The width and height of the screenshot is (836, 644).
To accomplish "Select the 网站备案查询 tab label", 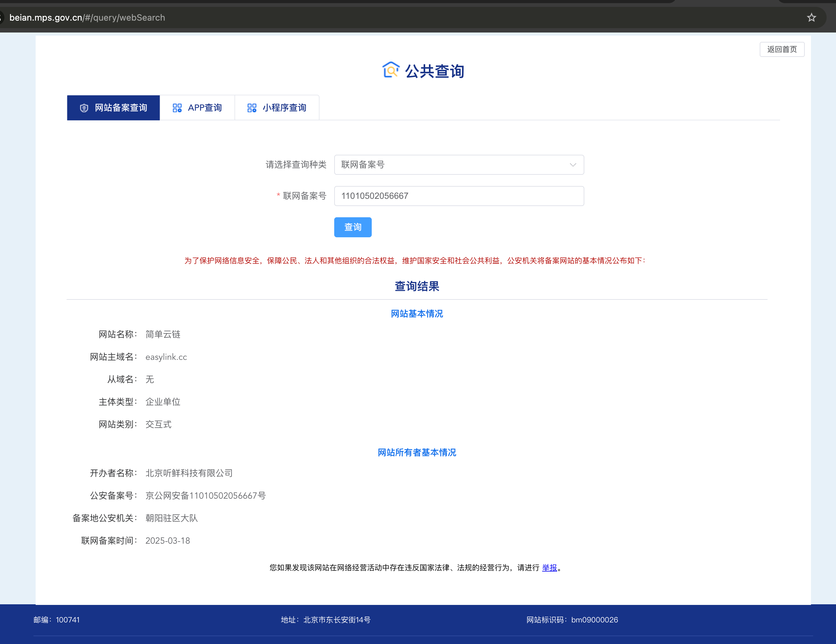I will (x=121, y=108).
